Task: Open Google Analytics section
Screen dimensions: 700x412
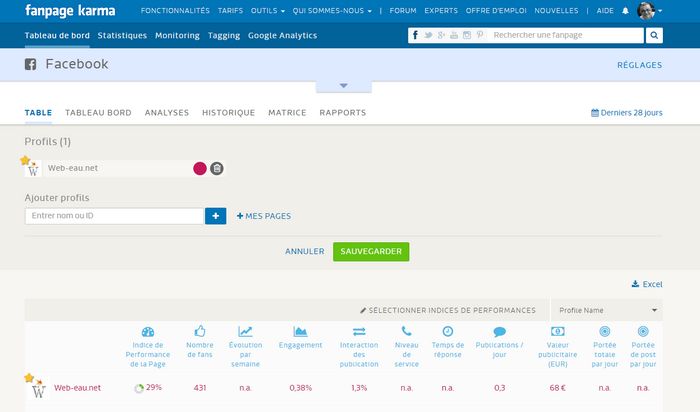Action: (283, 35)
